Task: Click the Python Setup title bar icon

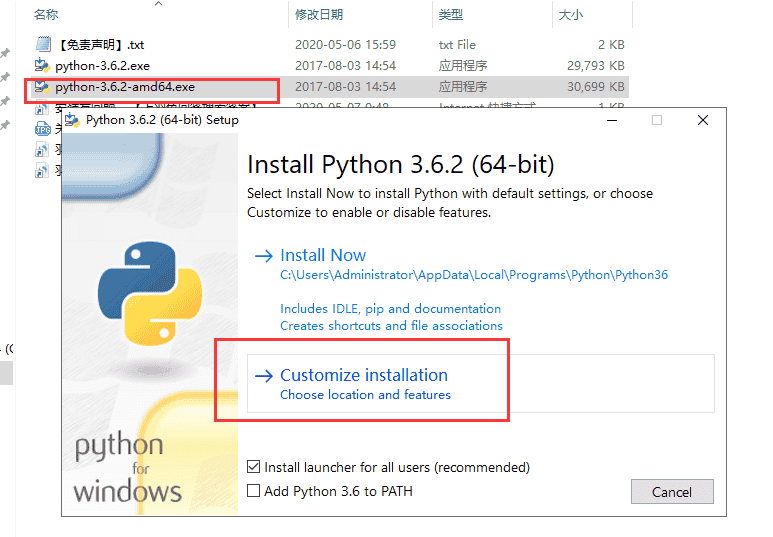Action: [x=73, y=120]
